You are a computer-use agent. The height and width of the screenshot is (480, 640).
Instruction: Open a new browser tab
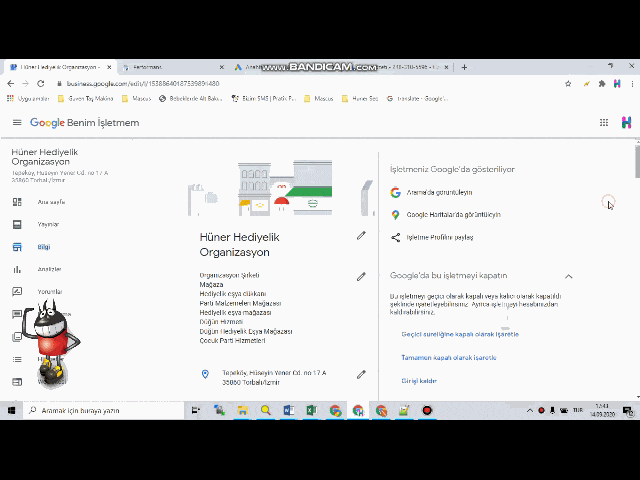coord(464,67)
